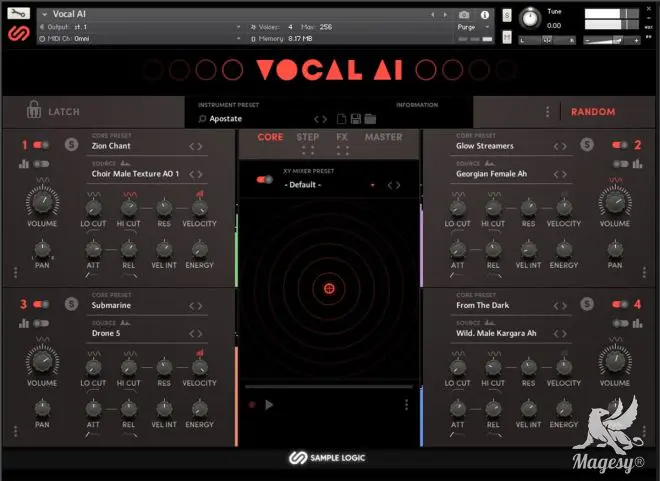Open the instrument info icon
This screenshot has width=660, height=481.
point(484,15)
